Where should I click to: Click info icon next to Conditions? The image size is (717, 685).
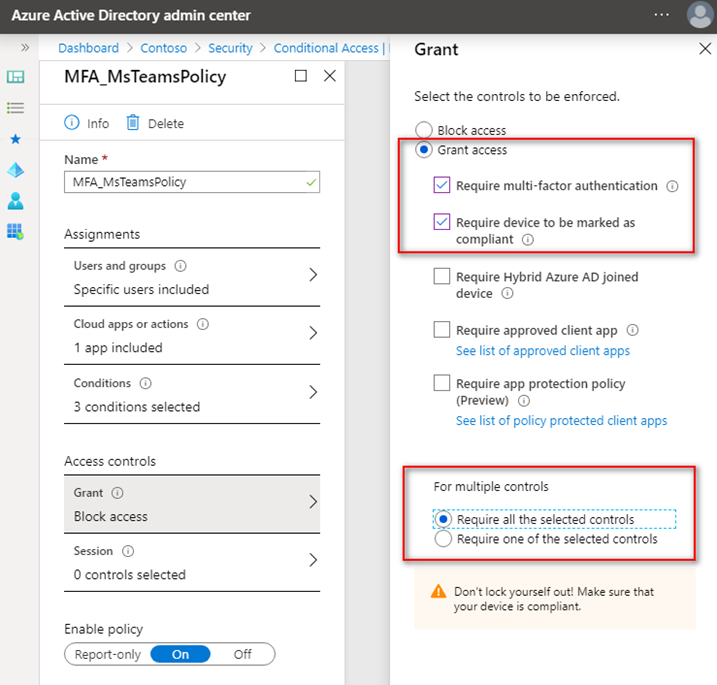(145, 383)
